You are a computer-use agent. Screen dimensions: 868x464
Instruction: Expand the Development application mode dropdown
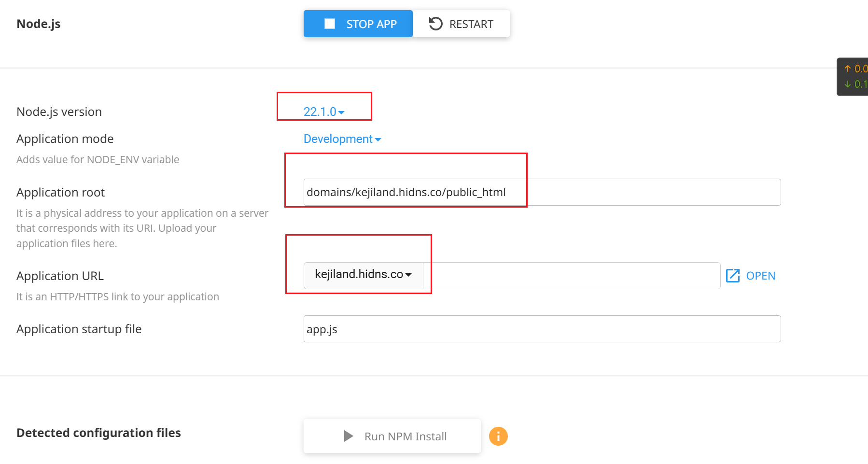tap(342, 139)
